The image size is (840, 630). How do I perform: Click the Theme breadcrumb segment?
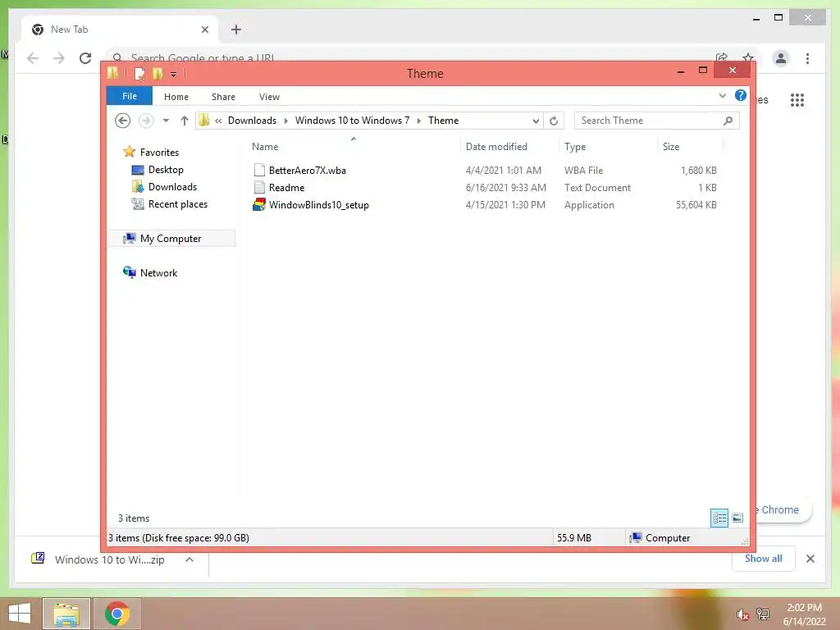(x=443, y=121)
